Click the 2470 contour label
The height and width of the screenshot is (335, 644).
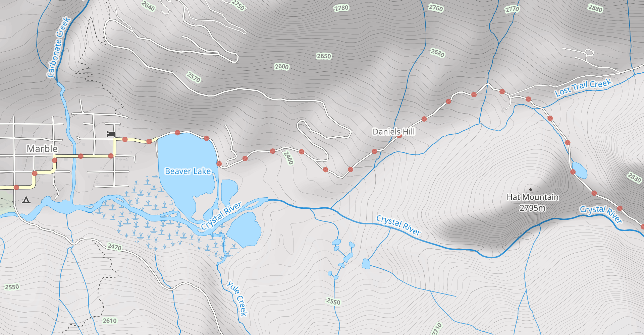114,247
